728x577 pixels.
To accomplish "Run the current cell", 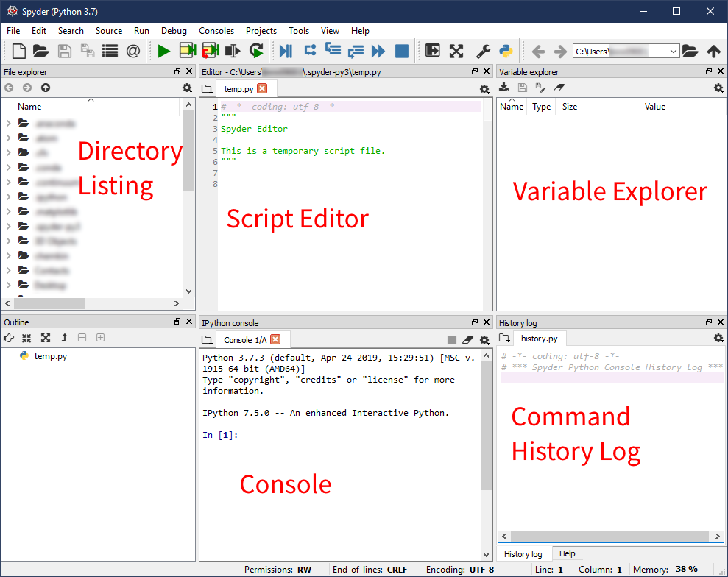I will [188, 51].
